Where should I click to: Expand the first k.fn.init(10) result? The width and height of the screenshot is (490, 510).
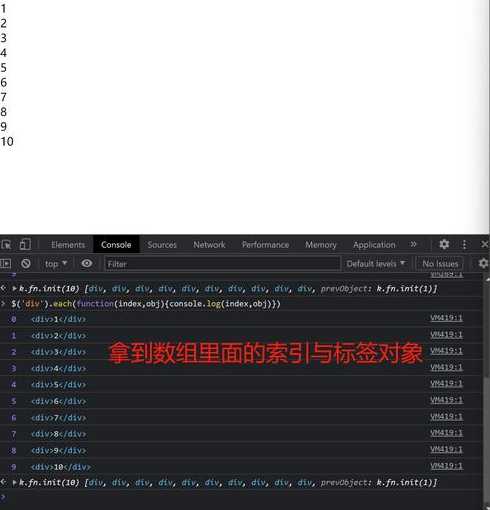[15, 288]
